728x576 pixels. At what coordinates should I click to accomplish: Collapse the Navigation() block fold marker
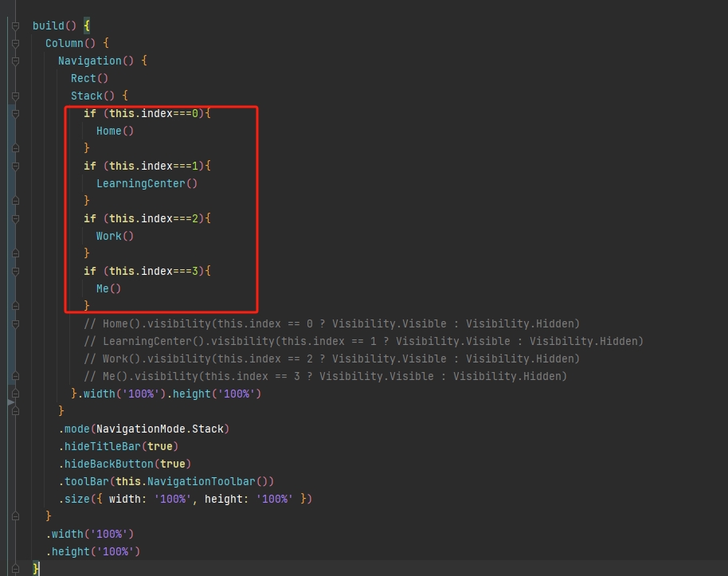coord(15,61)
